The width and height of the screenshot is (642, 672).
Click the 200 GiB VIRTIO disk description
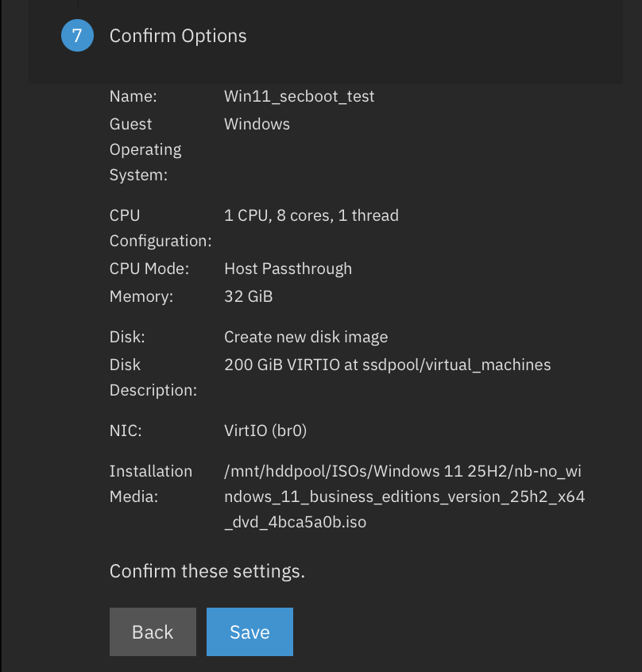click(387, 365)
